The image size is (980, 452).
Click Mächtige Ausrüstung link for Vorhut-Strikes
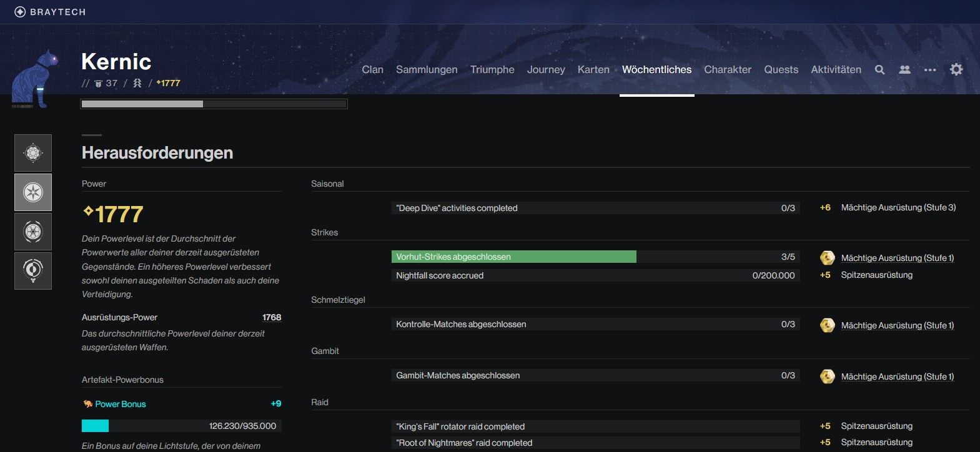pyautogui.click(x=897, y=258)
